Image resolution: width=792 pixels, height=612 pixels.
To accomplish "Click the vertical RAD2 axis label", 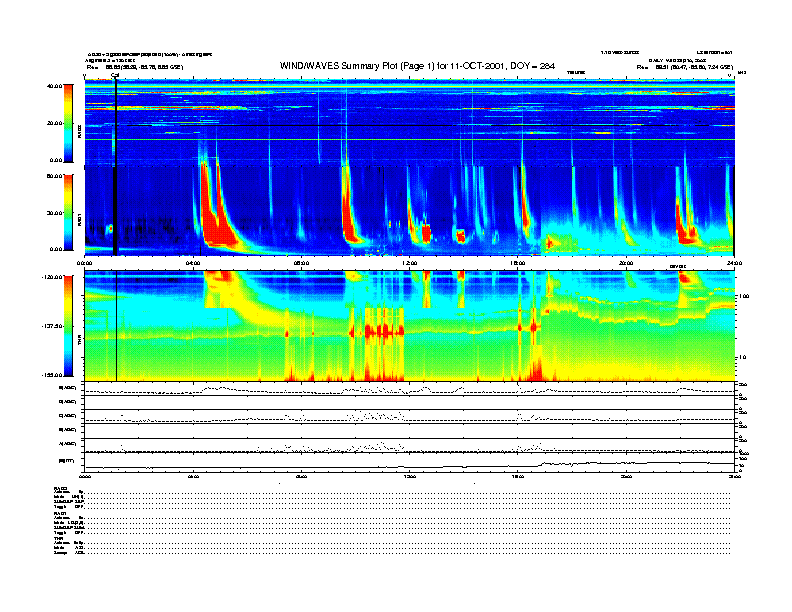I will (79, 132).
